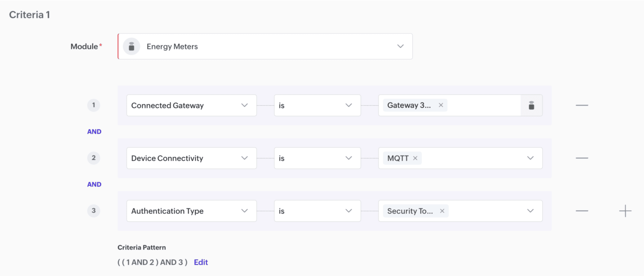Click the Energy Meters module device icon
Viewport: 644px width, 276px height.
[131, 47]
